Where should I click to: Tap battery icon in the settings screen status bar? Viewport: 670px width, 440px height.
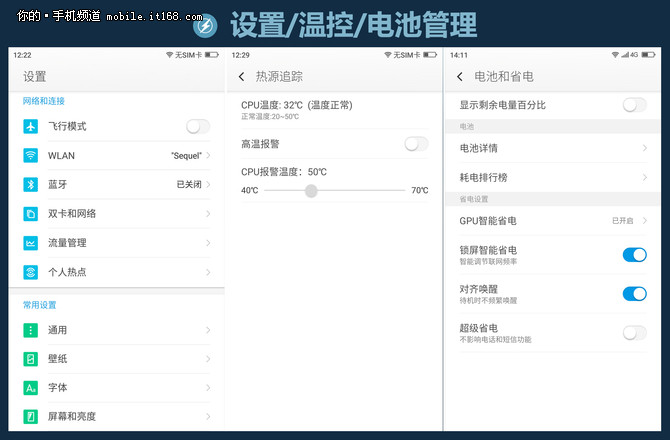point(212,55)
